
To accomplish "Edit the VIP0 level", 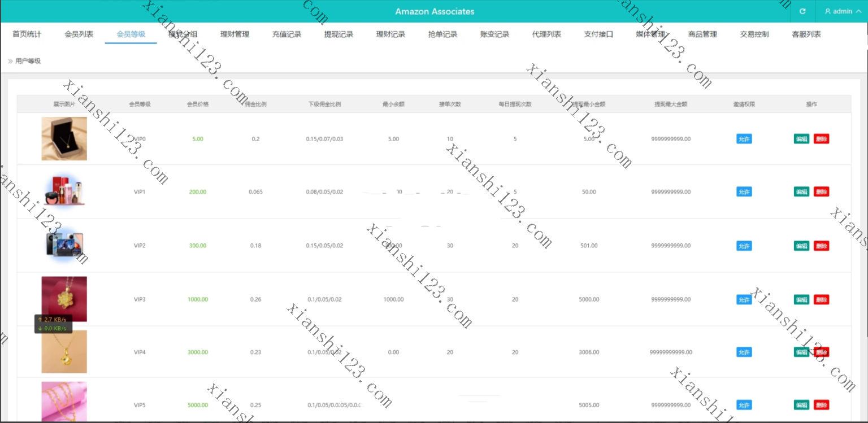I will tap(801, 139).
